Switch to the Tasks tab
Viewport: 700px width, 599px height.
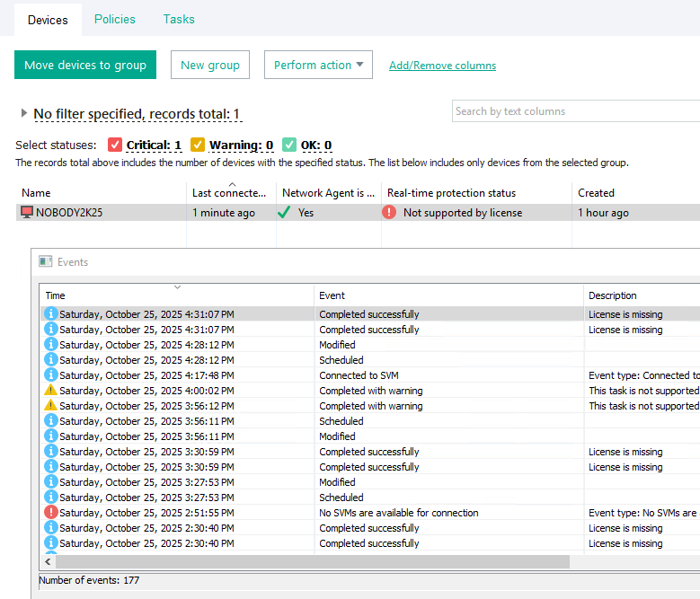tap(179, 19)
